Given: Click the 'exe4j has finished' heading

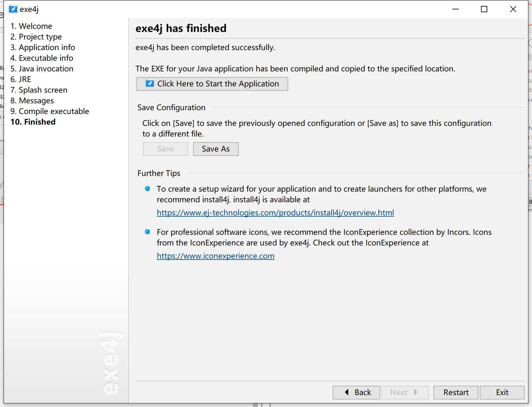Looking at the screenshot, I should point(181,28).
